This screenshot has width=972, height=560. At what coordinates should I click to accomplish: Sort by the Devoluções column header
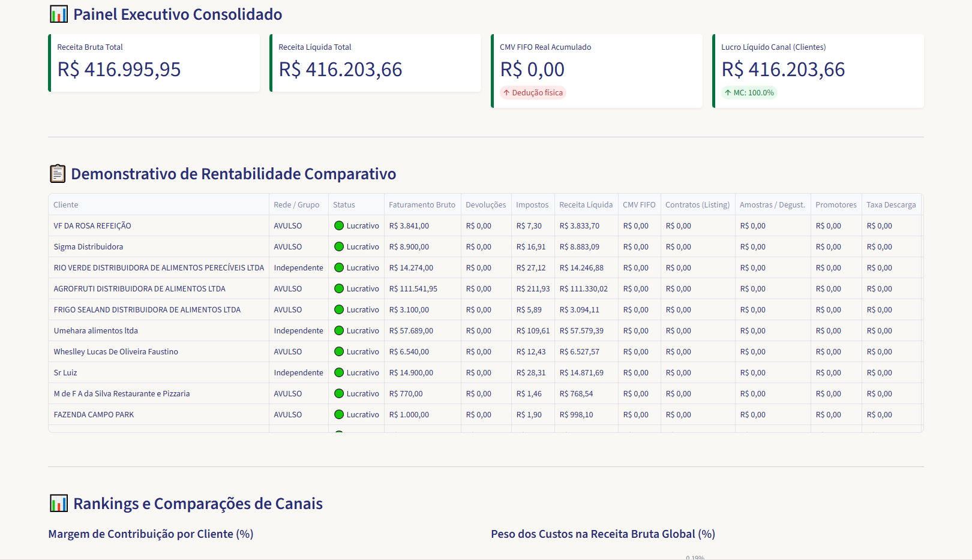tap(486, 204)
